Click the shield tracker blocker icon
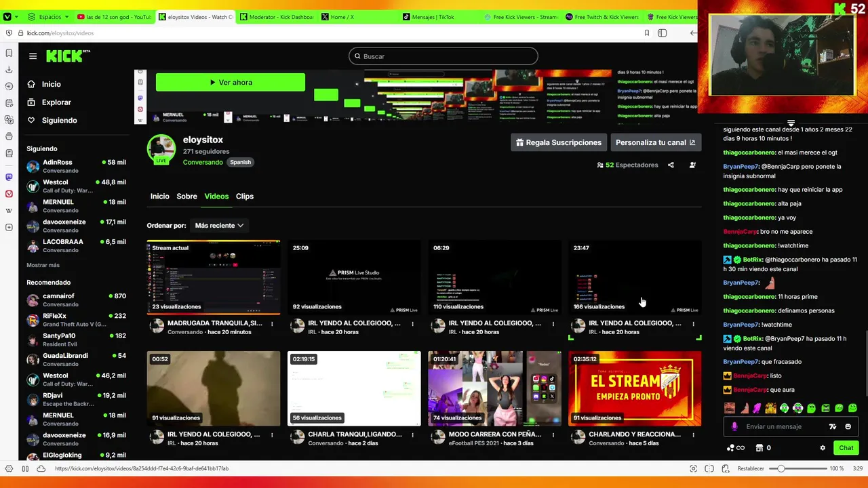This screenshot has height=488, width=868. click(9, 33)
